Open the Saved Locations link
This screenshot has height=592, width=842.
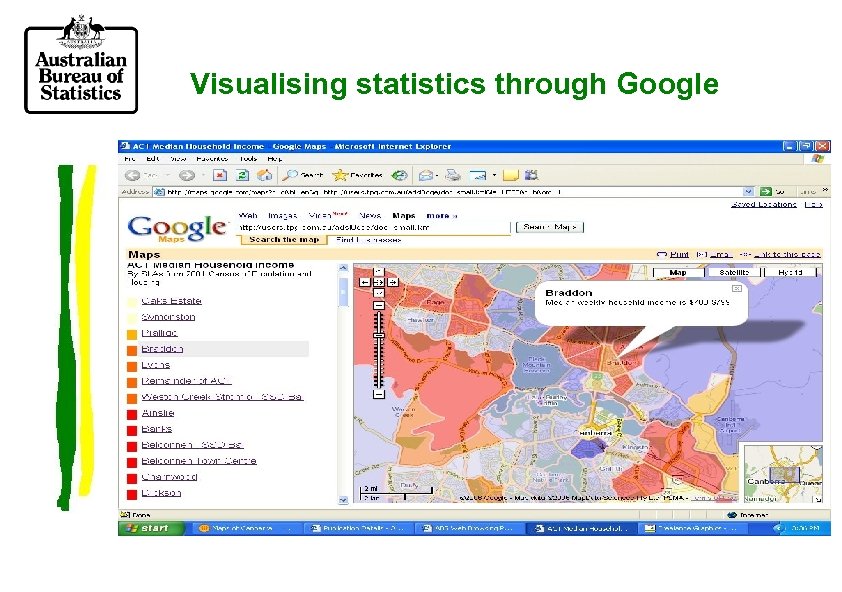(764, 205)
